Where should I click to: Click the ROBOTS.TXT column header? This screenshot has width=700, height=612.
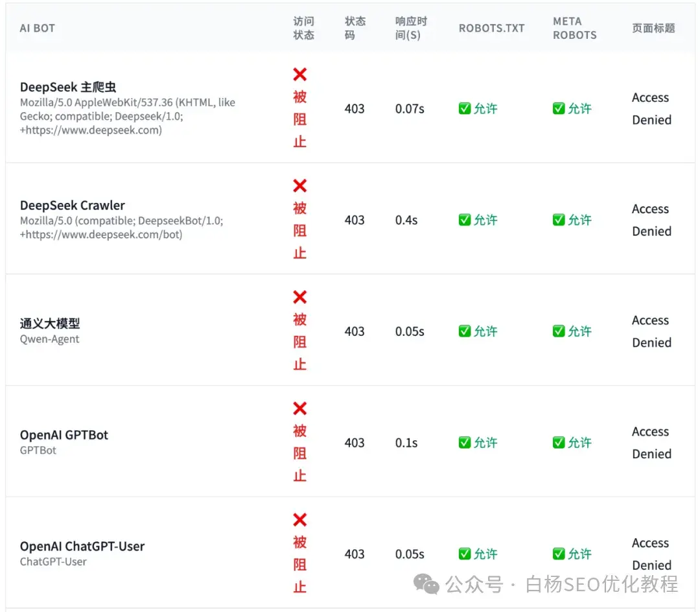click(x=491, y=28)
